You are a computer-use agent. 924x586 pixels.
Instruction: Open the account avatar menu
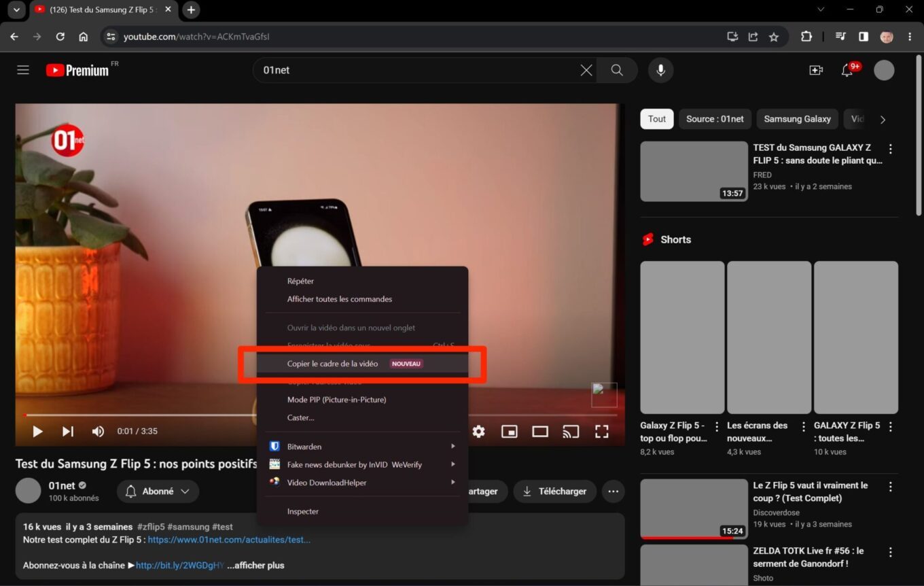[884, 70]
